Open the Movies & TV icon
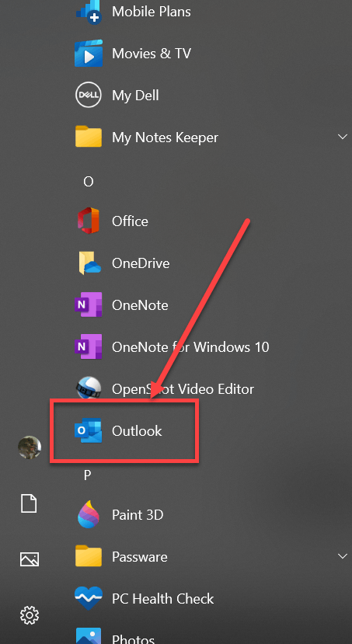The image size is (352, 644). pos(89,54)
